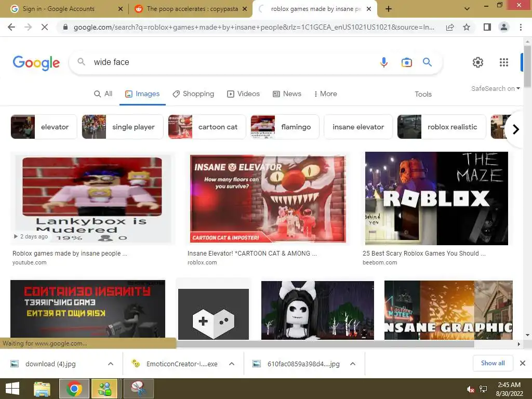Open the Windows Start menu
The height and width of the screenshot is (399, 532).
click(12, 389)
